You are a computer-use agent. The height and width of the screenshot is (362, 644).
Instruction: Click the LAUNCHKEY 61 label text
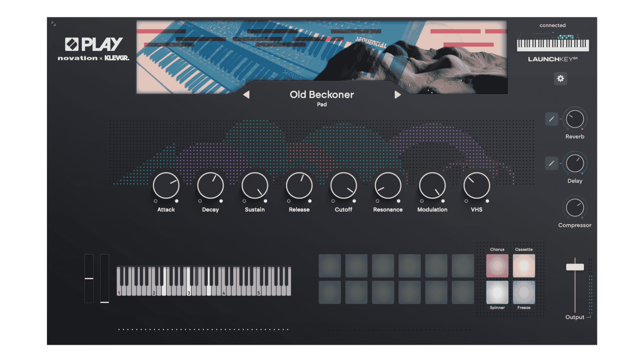(x=553, y=59)
